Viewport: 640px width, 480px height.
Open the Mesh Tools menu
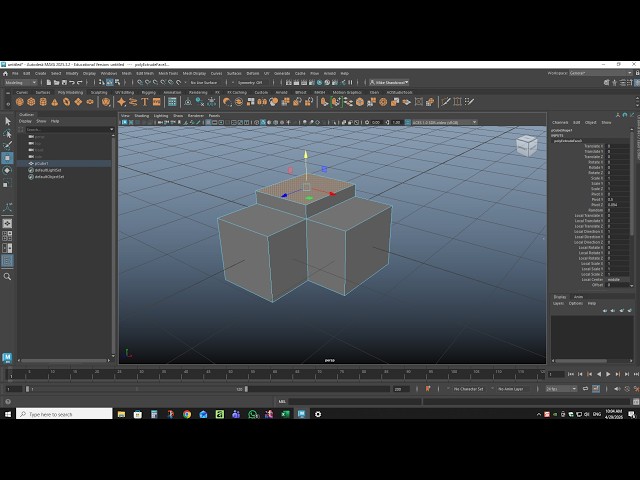coord(168,73)
